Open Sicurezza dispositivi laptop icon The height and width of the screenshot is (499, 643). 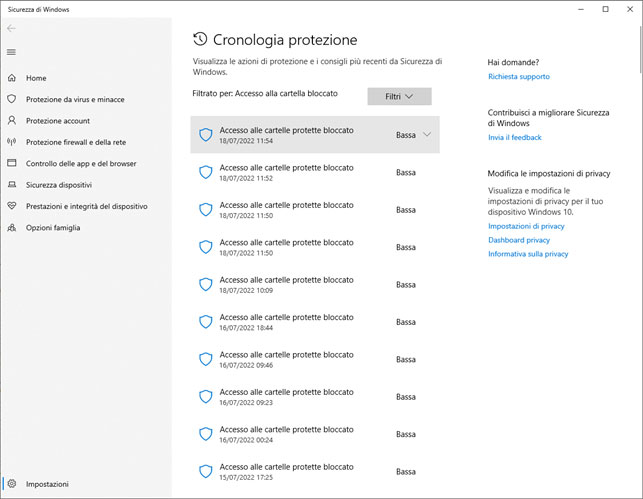pos(12,185)
